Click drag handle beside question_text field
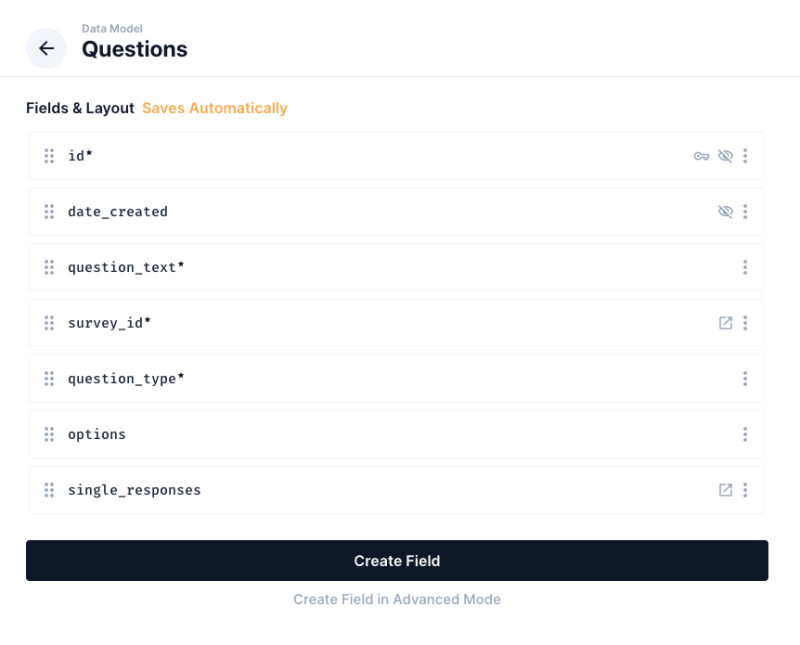 click(49, 267)
